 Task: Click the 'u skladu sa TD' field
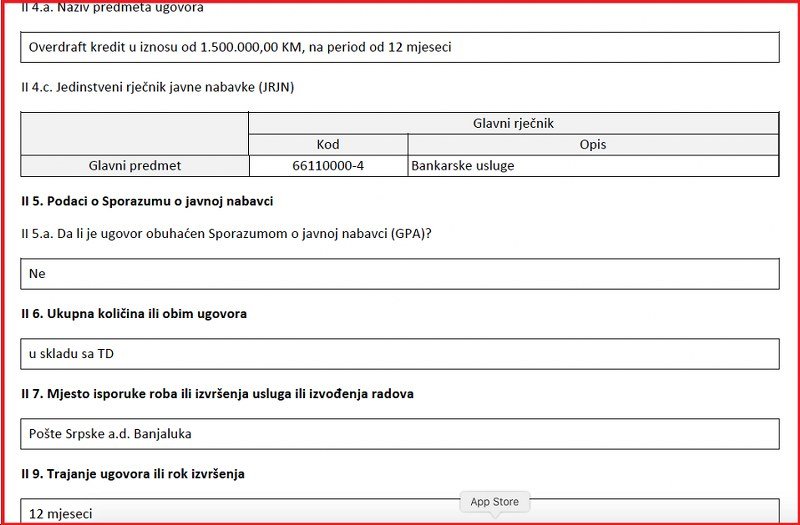tap(399, 354)
